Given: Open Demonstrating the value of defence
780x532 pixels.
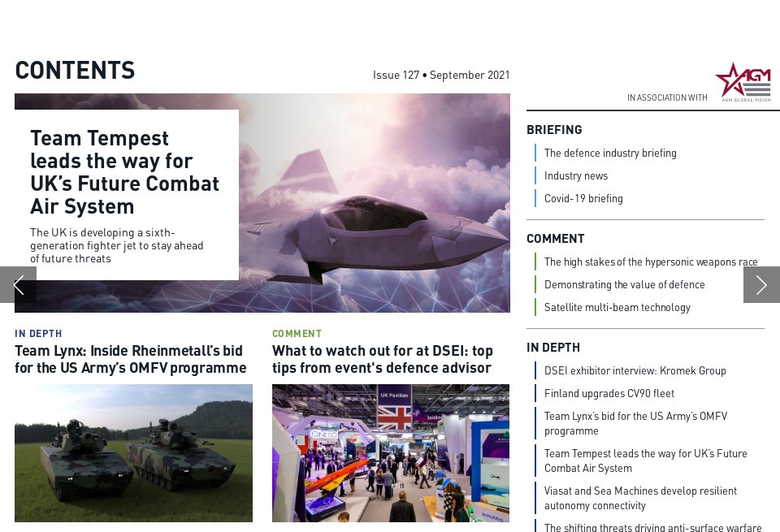Looking at the screenshot, I should [x=624, y=284].
